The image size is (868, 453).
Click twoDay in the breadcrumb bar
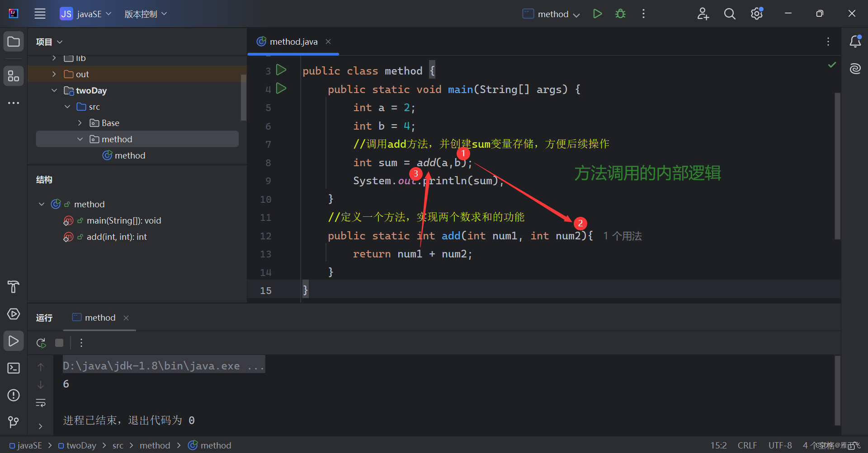(77, 445)
